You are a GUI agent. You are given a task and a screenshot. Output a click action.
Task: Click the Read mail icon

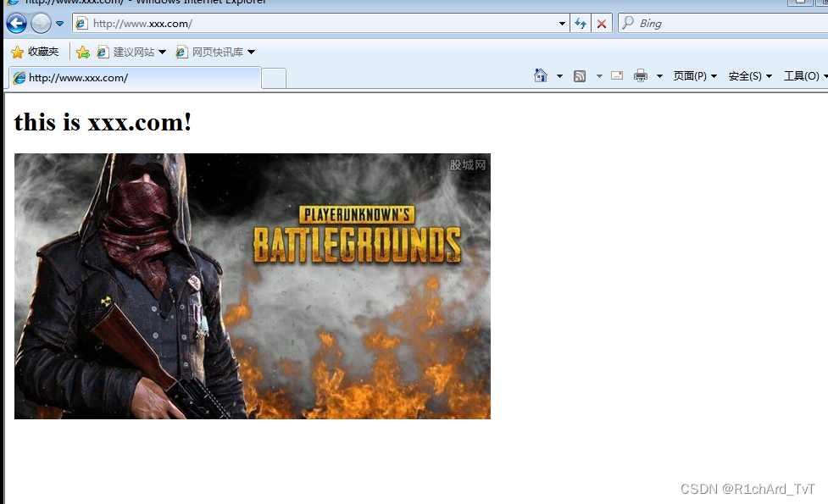click(x=617, y=75)
